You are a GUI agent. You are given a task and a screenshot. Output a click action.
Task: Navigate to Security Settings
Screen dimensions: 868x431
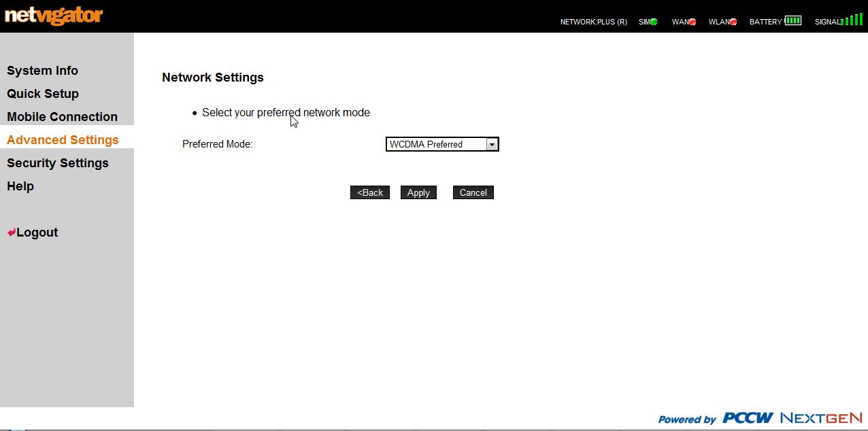pyautogui.click(x=58, y=163)
